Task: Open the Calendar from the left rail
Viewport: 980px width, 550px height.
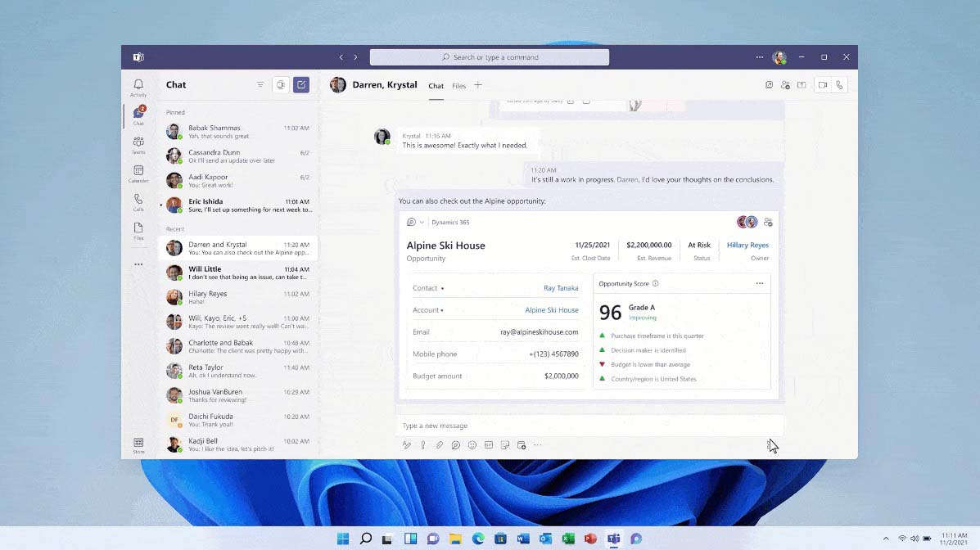Action: (138, 174)
